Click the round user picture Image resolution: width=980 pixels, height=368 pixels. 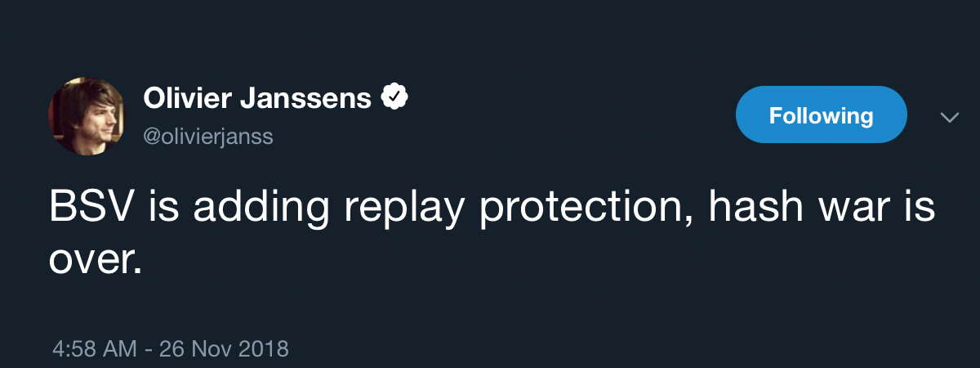click(x=86, y=116)
